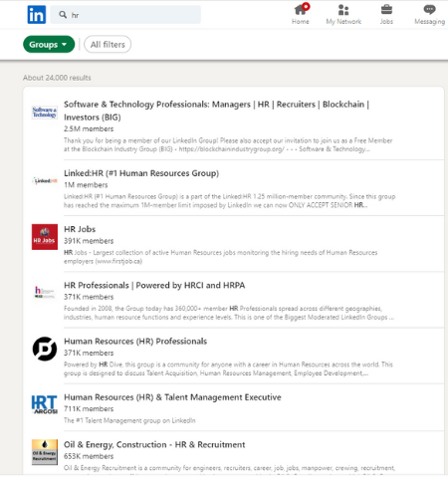Click the HR Professionals HRCI group logo
This screenshot has width=448, height=483.
[x=45, y=293]
